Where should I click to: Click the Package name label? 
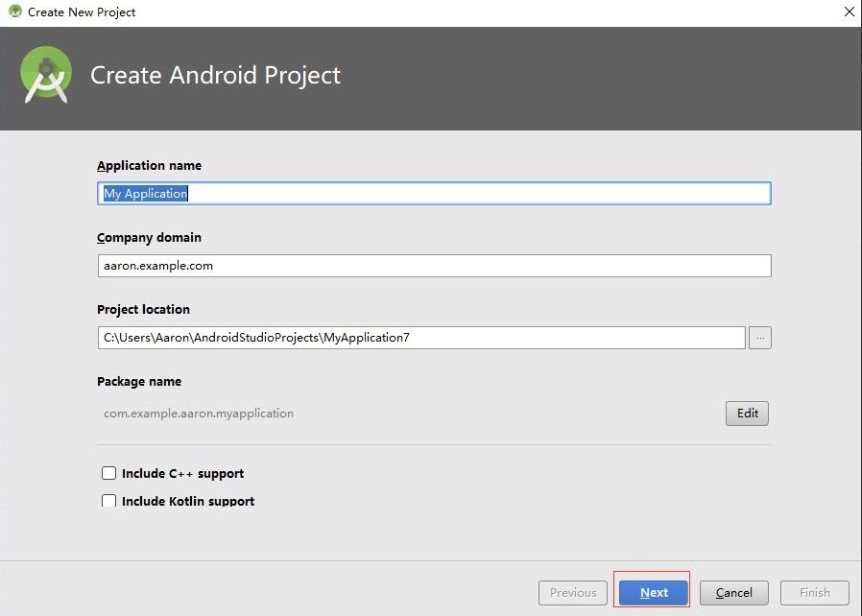(x=139, y=381)
